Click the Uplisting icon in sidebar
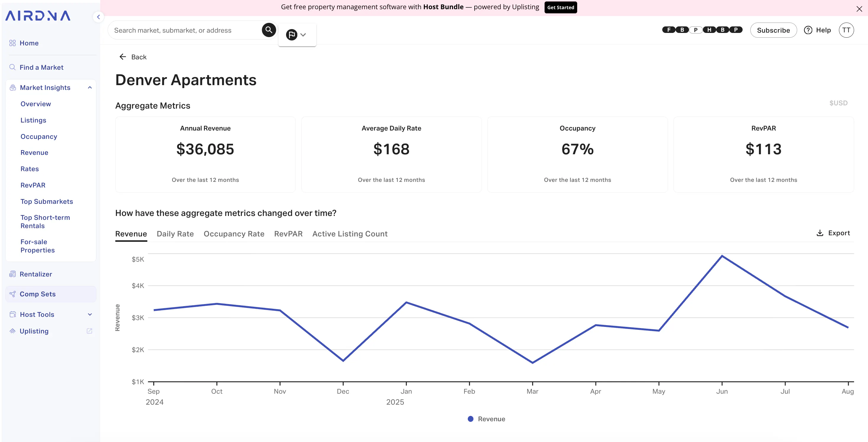The height and width of the screenshot is (442, 868). [12, 331]
